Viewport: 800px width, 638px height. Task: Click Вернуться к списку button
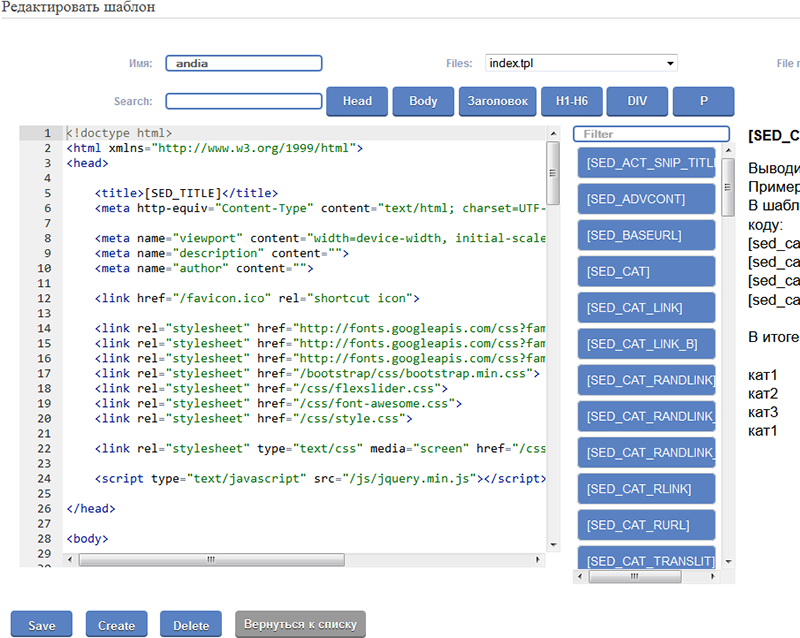click(301, 624)
